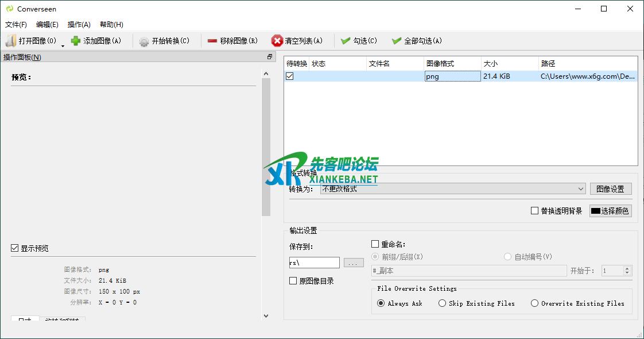Viewport: 644px width, 339px height.
Task: Clear list with red X 清空列表 icon
Action: coord(277,41)
